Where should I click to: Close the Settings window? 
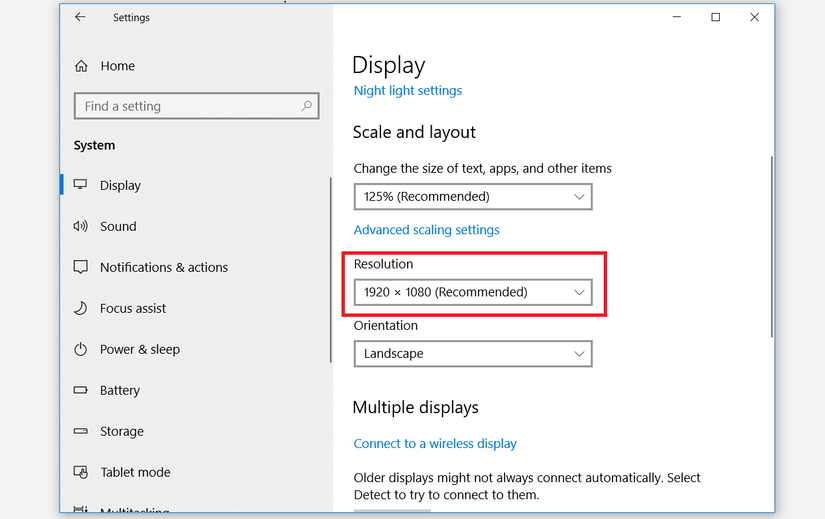click(754, 17)
